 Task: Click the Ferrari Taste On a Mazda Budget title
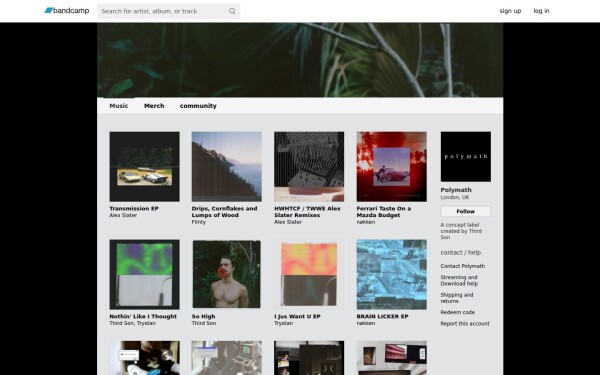384,212
